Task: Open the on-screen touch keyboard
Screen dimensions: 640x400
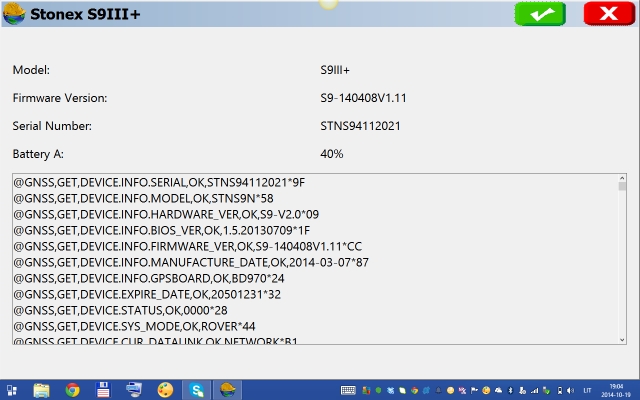Action: (348, 390)
